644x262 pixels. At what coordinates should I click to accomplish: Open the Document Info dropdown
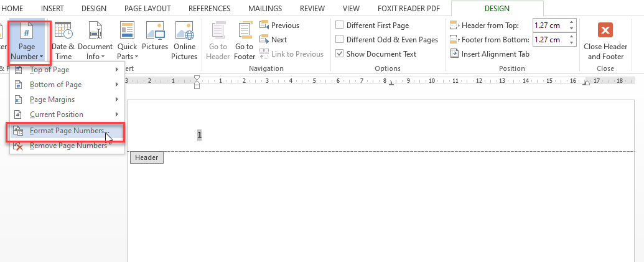(x=95, y=51)
